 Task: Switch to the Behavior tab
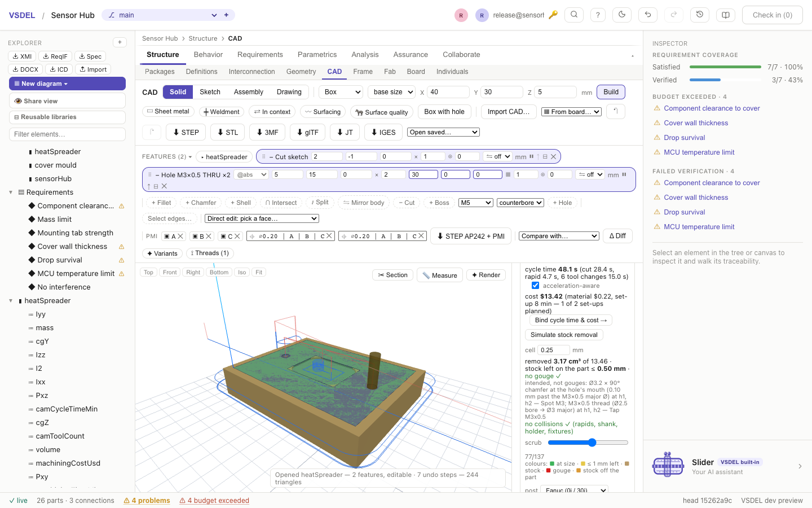tap(208, 55)
